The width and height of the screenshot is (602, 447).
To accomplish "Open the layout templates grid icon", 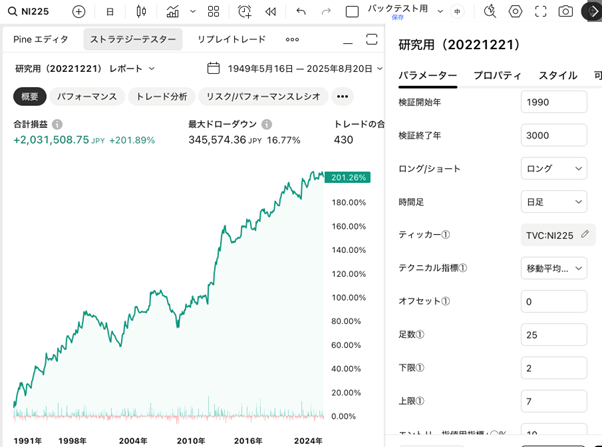I will click(x=213, y=12).
